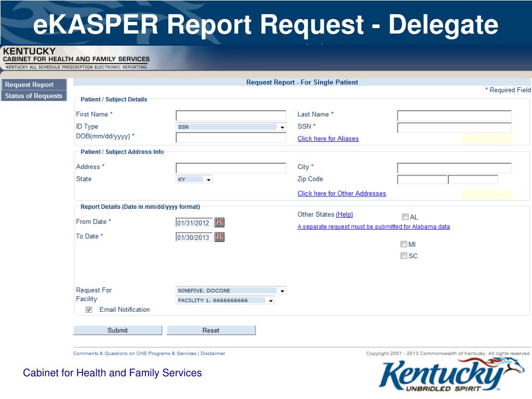Click the 'Request Report - For Single Patient' heading
Viewport: 532px width, 399px height.
click(302, 82)
